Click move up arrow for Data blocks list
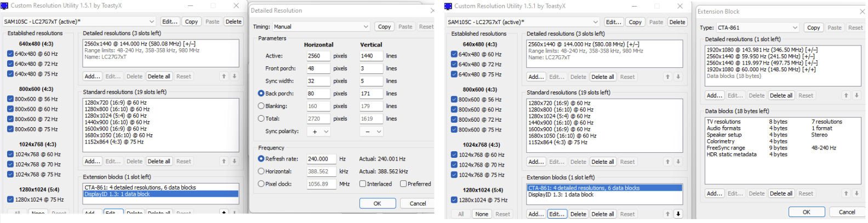This screenshot has height=223, width=868. tap(846, 193)
